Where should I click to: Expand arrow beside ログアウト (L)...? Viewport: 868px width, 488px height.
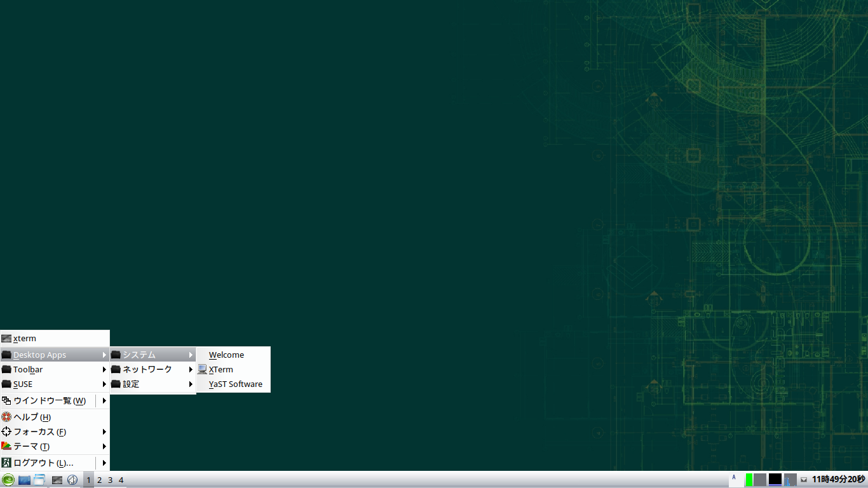[x=104, y=463]
